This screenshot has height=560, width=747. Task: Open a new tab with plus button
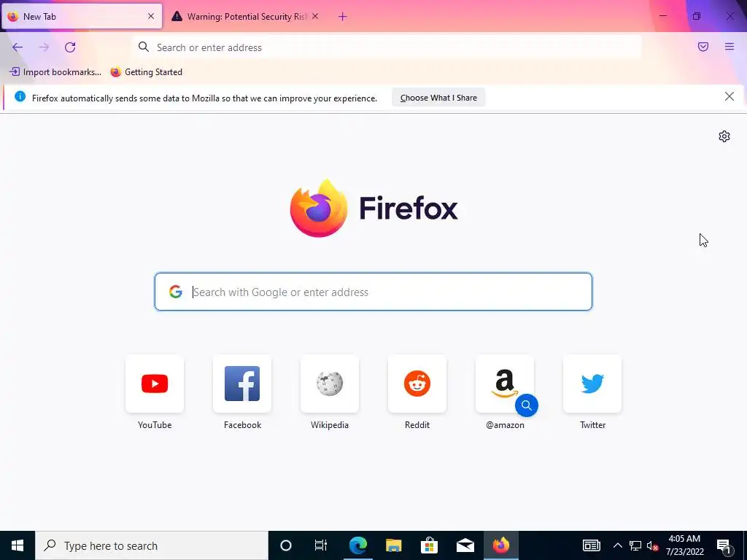343,17
